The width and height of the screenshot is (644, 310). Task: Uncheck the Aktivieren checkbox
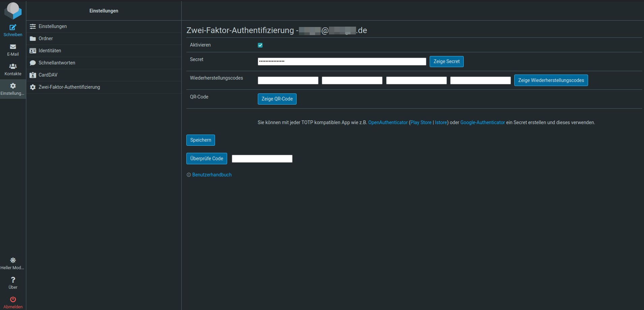pyautogui.click(x=260, y=45)
